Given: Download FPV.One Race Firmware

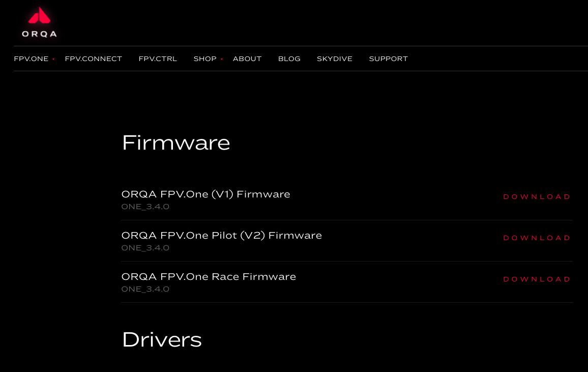Looking at the screenshot, I should coord(537,279).
